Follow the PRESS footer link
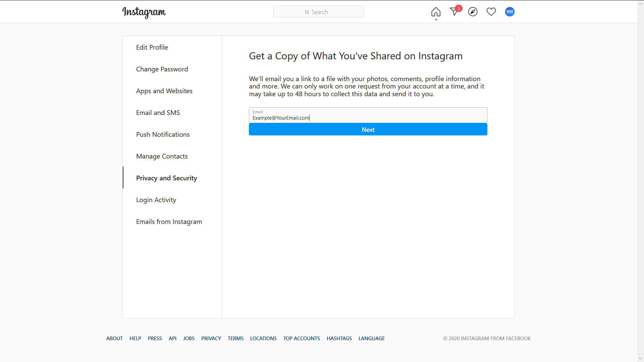 155,338
